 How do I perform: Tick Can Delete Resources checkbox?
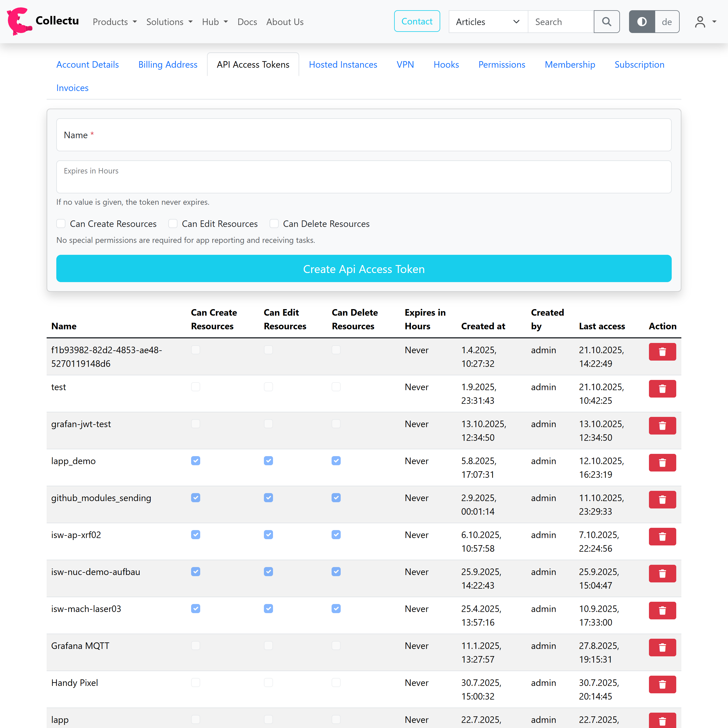[274, 224]
